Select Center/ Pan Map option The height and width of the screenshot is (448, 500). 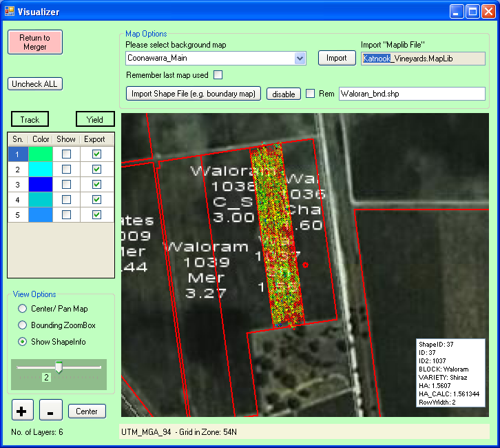click(x=23, y=309)
